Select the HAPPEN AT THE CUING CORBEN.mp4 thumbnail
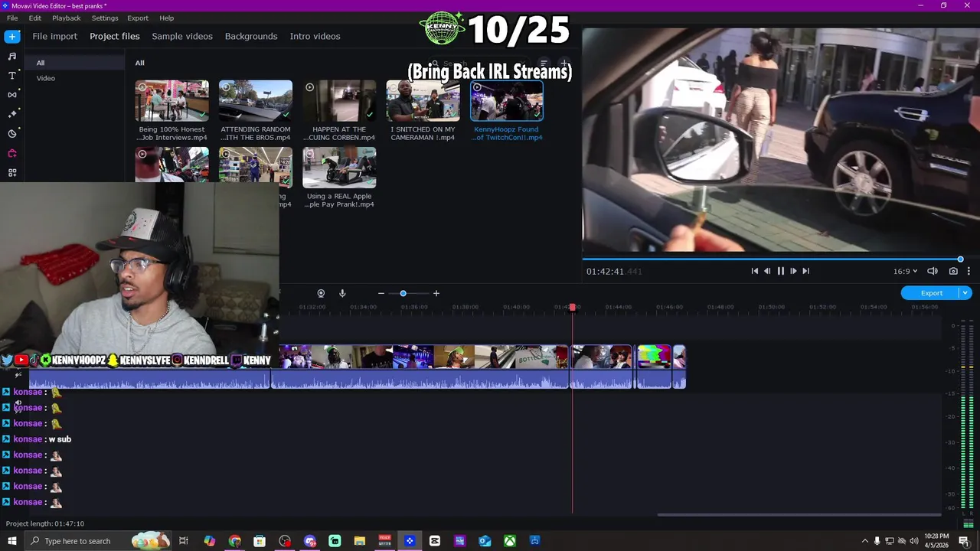 coord(339,101)
